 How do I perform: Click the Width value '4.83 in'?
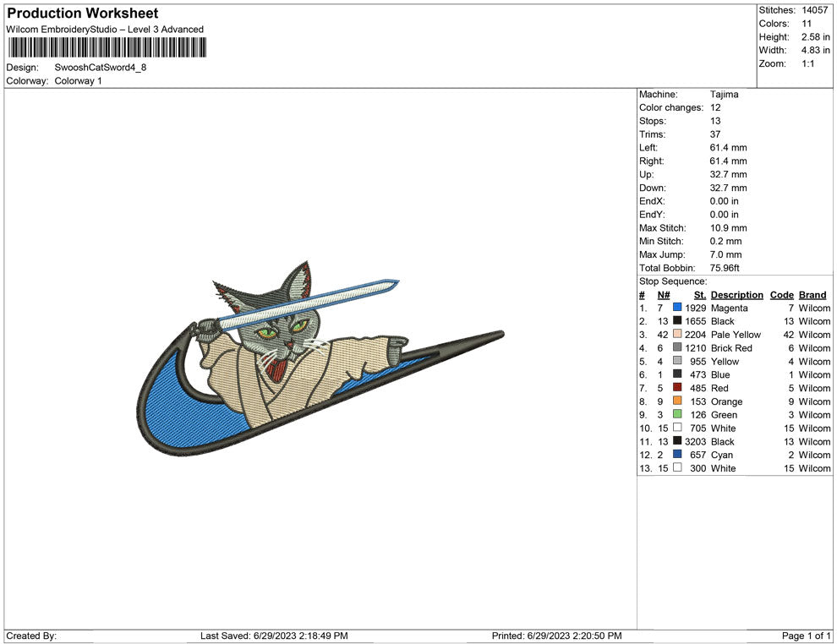pos(816,50)
